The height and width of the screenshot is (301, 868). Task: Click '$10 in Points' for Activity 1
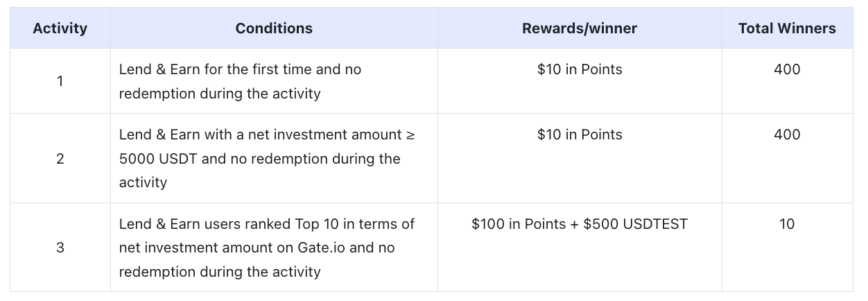pos(580,69)
